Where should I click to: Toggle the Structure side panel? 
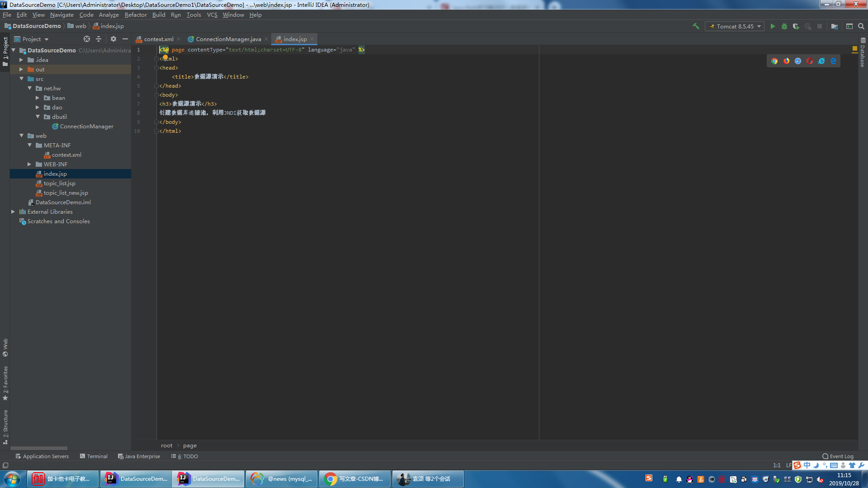click(x=5, y=426)
